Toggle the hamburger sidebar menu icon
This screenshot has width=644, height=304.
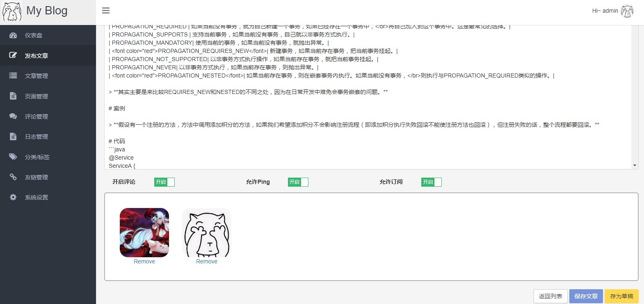point(106,11)
